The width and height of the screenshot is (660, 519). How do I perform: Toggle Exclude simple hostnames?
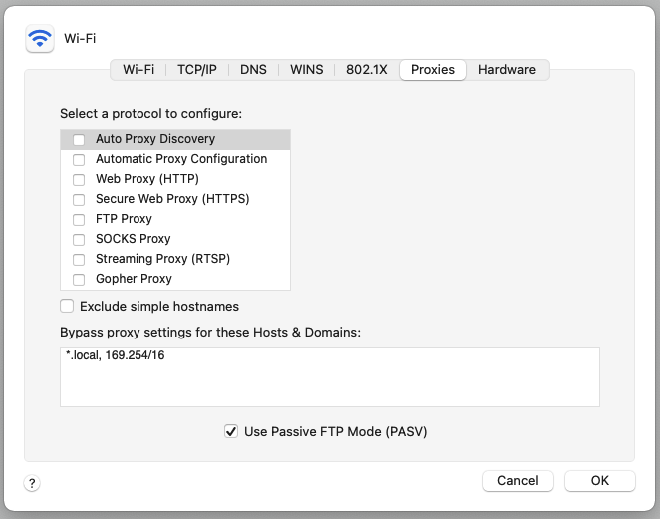67,306
